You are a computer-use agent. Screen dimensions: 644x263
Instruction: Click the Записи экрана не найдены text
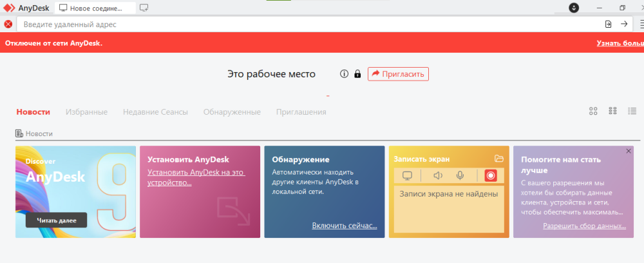pyautogui.click(x=448, y=193)
